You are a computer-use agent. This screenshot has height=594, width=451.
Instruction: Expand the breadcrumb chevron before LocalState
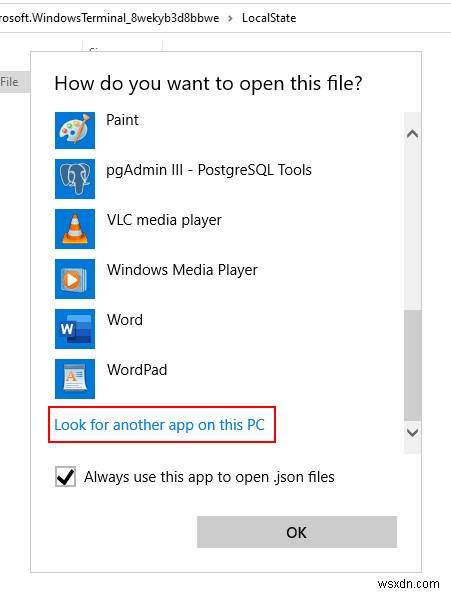pyautogui.click(x=230, y=18)
